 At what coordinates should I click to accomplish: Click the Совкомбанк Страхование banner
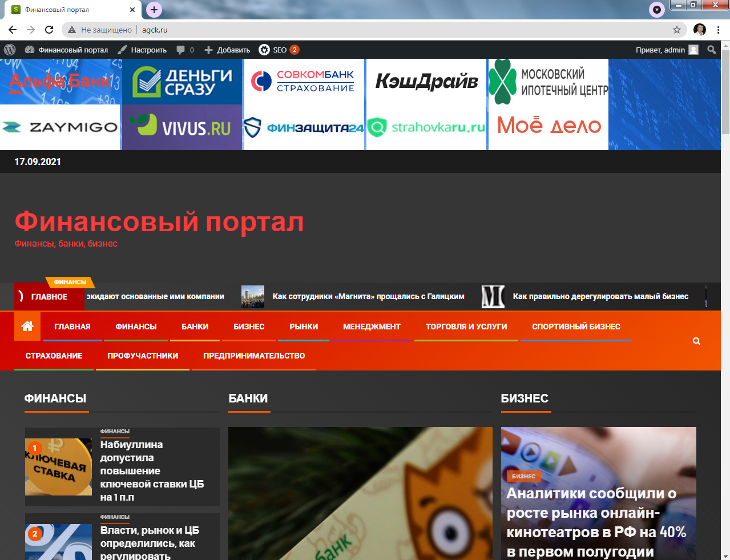tap(304, 82)
